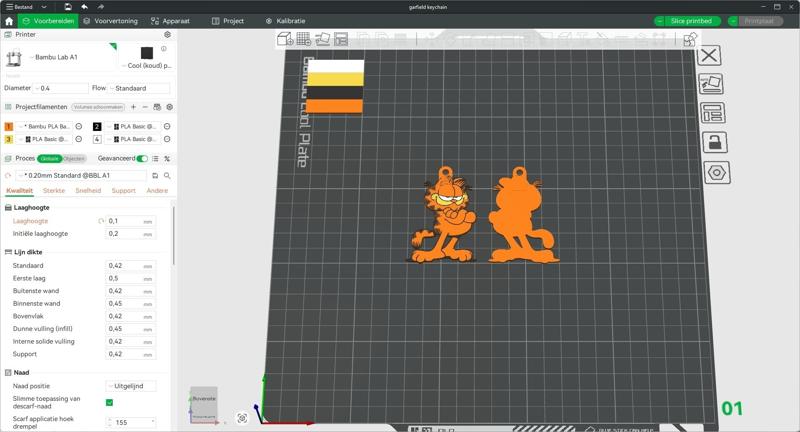This screenshot has width=800, height=432.
Task: Edit filament 3 preset icon
Action: (x=79, y=139)
